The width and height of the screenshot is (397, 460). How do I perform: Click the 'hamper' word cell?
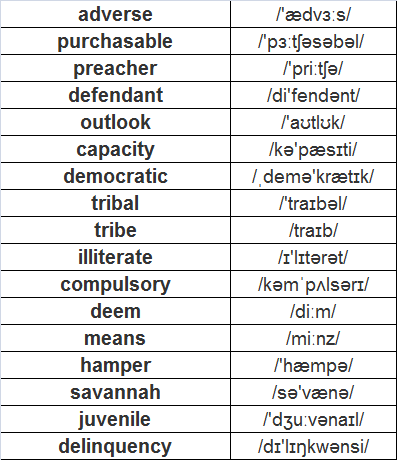point(115,365)
